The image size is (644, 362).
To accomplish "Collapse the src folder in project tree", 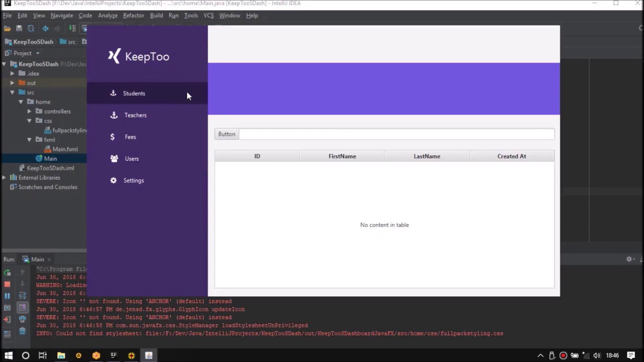I will 12,93.
